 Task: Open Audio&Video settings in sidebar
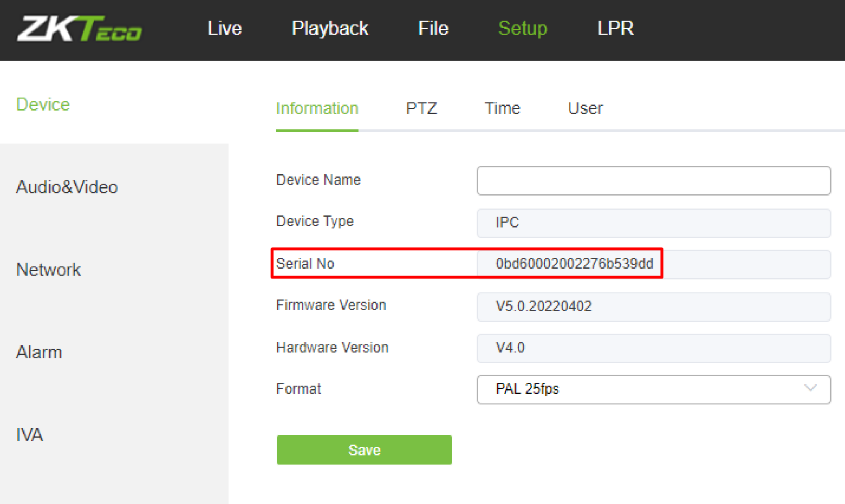(67, 187)
